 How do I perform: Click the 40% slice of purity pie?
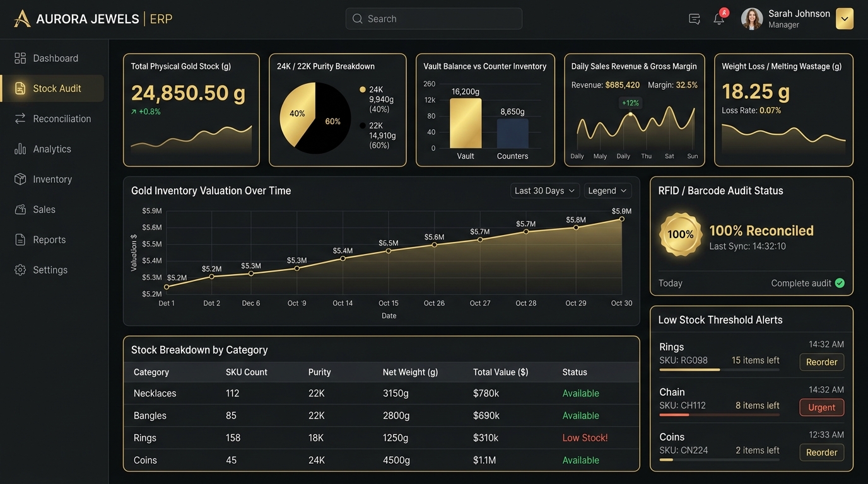(x=296, y=115)
